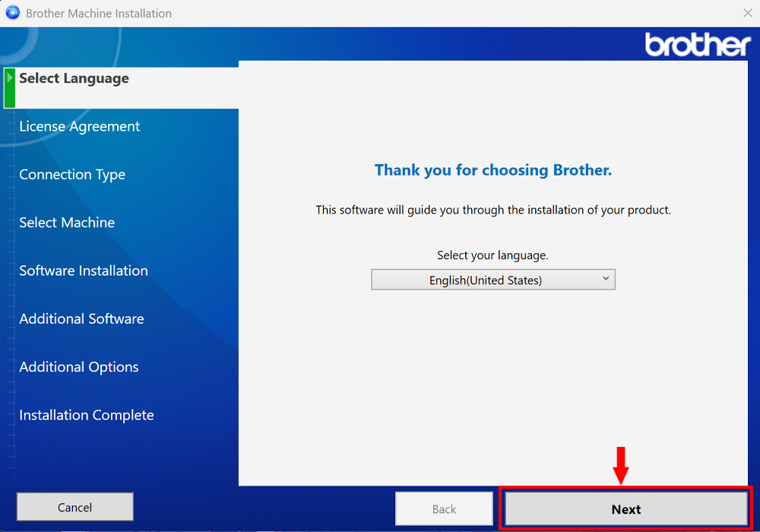Click the red arrow pointing to Next
Screen dimensions: 760x532
click(621, 466)
